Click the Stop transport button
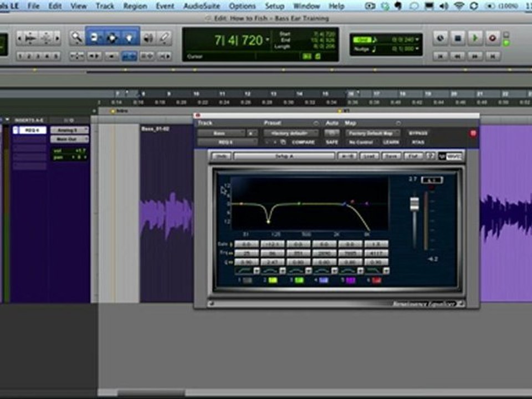Screen dimensions: 532x399 (x=457, y=38)
